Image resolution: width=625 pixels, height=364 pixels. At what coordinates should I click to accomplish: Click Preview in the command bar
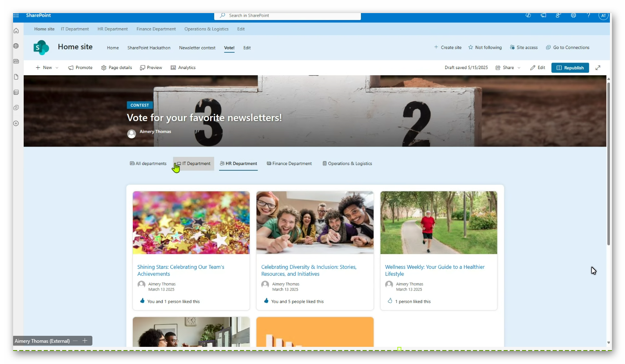coord(151,68)
